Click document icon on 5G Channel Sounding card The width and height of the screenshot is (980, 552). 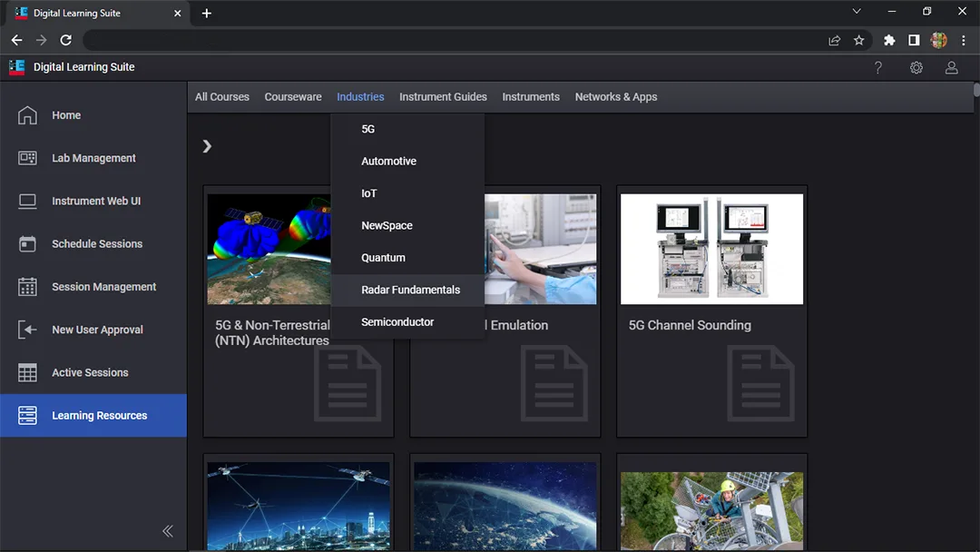click(760, 383)
